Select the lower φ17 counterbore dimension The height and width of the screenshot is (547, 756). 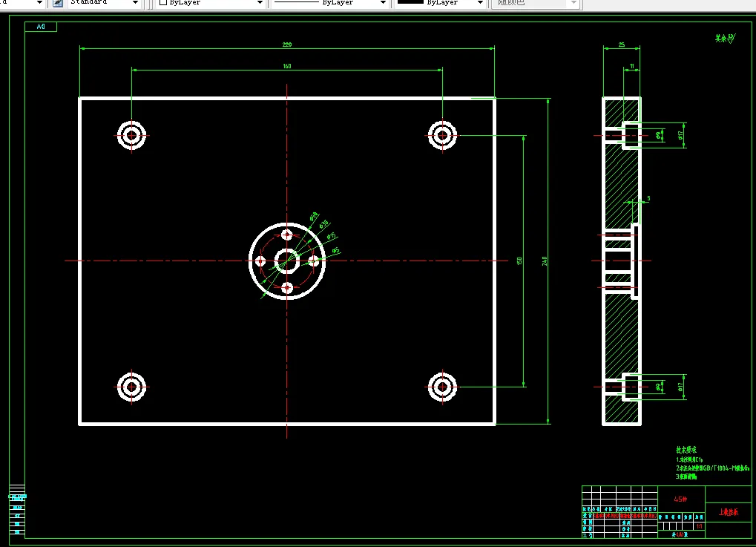click(680, 387)
